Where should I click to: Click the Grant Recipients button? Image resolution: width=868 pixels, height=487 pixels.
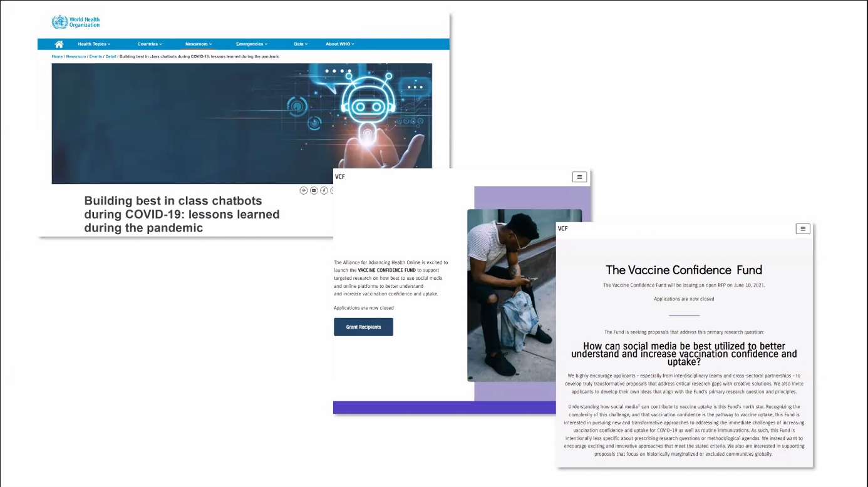(363, 327)
